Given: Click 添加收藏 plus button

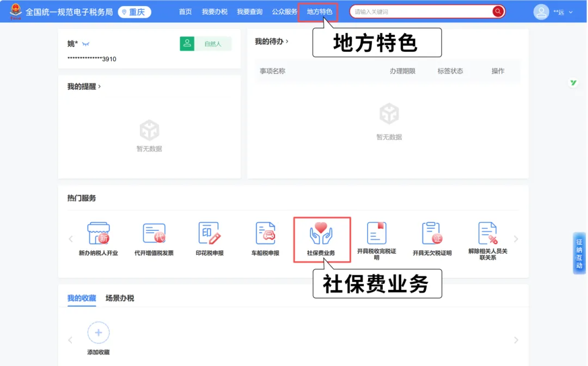Looking at the screenshot, I should coord(99,332).
